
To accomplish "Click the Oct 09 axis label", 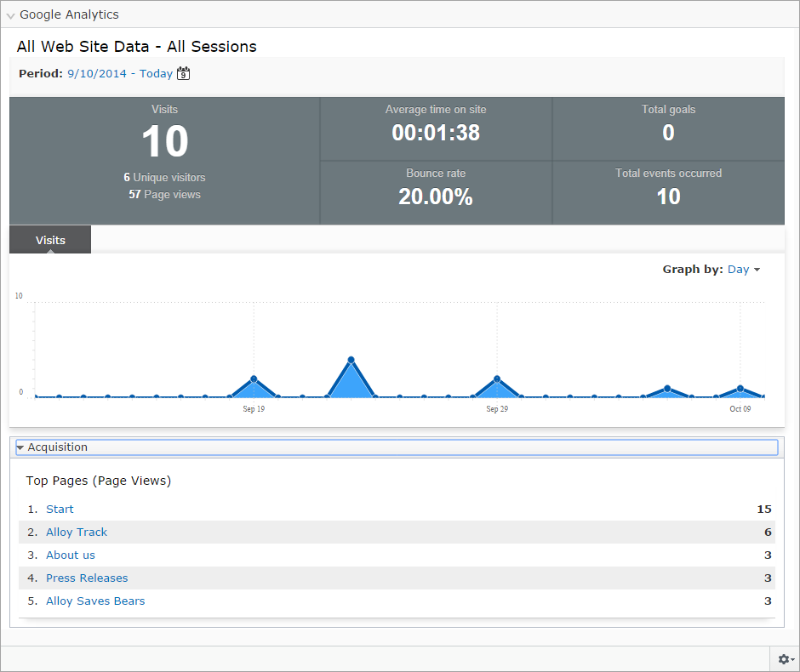I will pos(740,409).
